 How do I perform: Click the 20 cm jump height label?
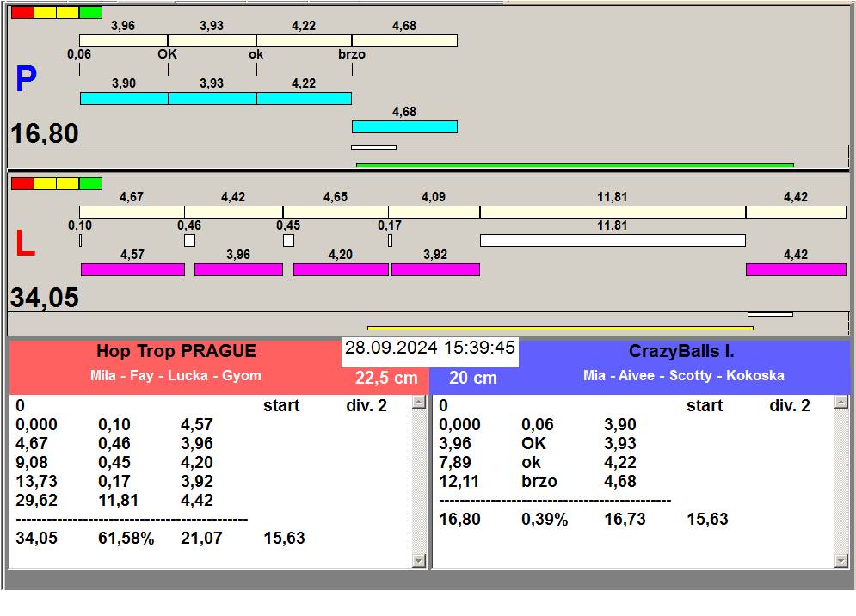(473, 378)
